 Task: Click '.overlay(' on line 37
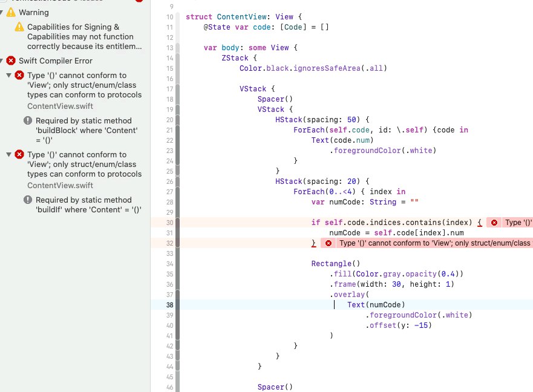point(349,295)
